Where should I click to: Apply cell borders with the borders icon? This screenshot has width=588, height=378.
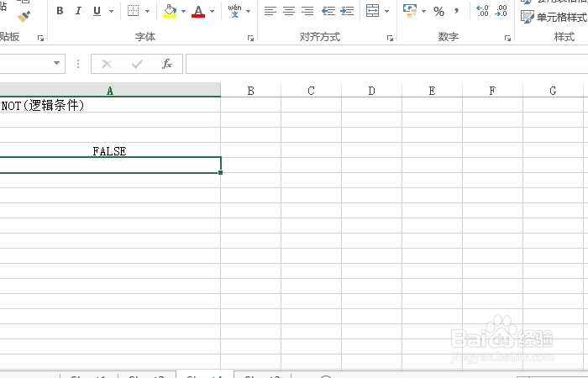tap(133, 11)
